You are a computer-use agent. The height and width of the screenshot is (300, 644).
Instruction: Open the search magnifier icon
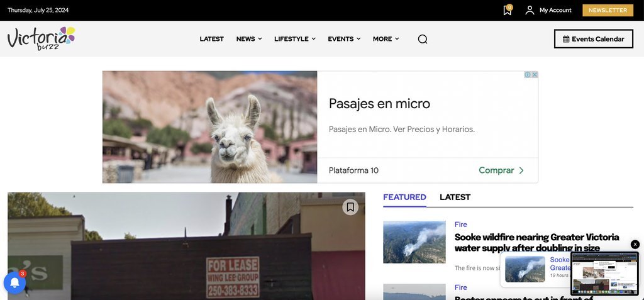423,39
